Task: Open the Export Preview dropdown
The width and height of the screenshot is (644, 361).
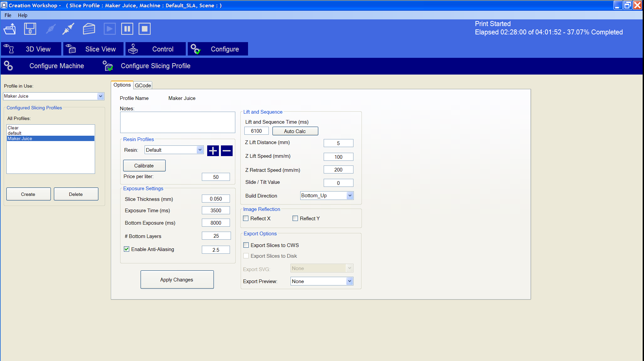Action: (x=349, y=281)
